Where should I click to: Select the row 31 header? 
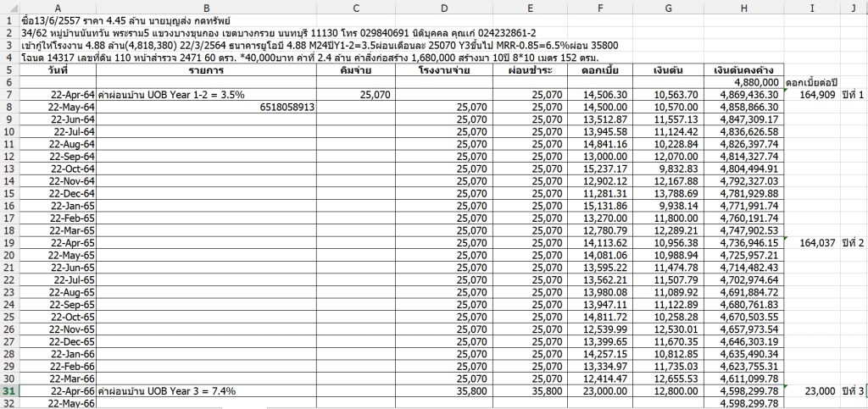click(8, 390)
